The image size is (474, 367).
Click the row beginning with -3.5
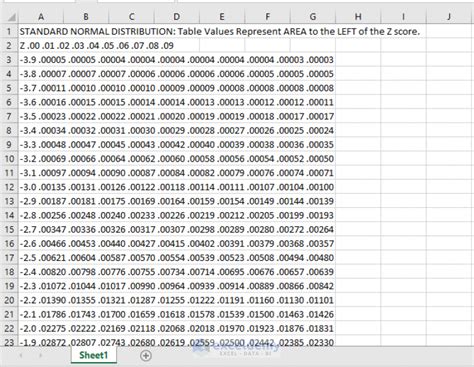(x=177, y=117)
